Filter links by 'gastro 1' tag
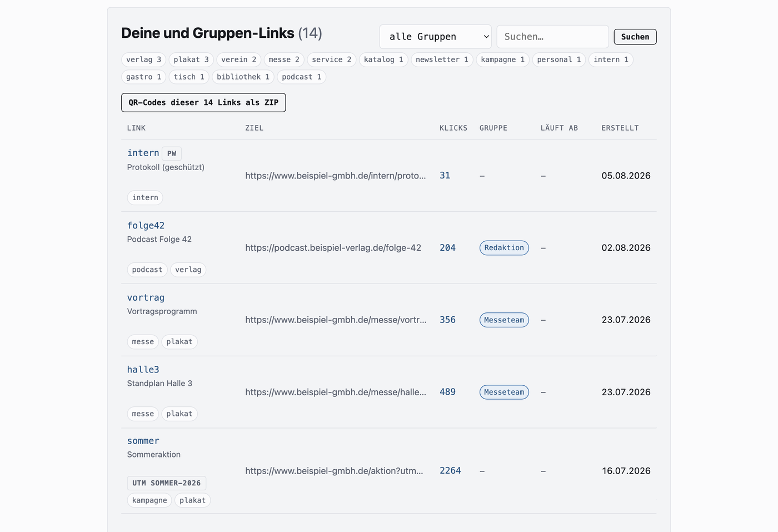 (143, 77)
